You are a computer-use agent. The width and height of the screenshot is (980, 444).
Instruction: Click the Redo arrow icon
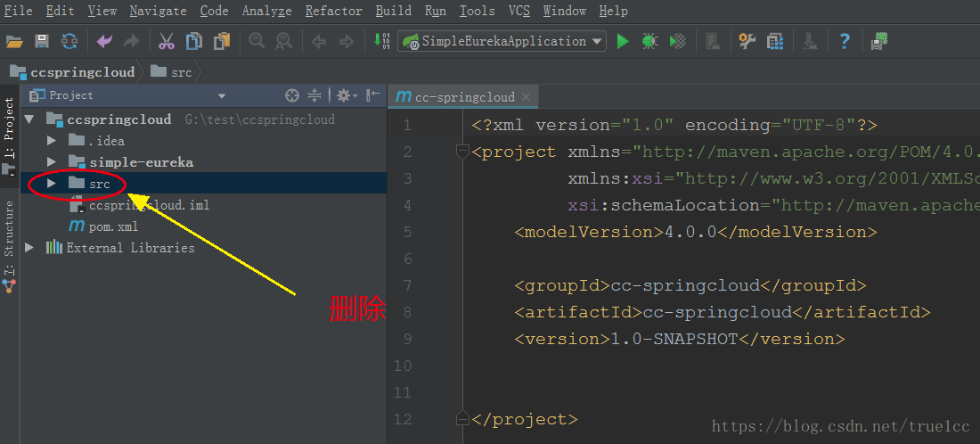pyautogui.click(x=131, y=42)
